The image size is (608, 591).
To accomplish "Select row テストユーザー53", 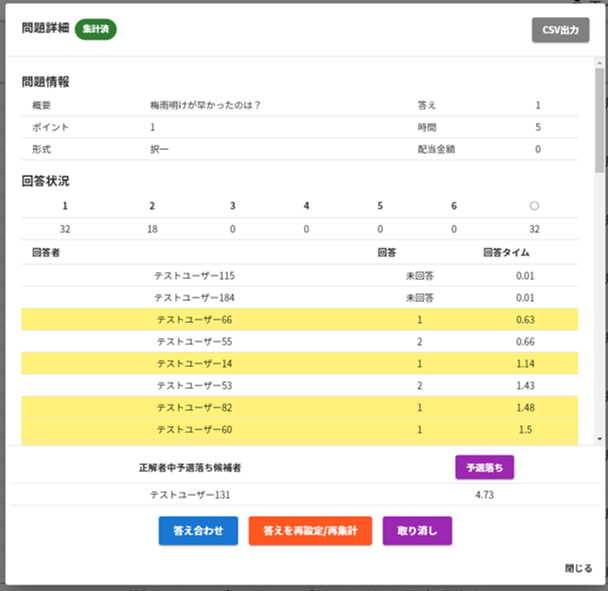I will [x=299, y=385].
